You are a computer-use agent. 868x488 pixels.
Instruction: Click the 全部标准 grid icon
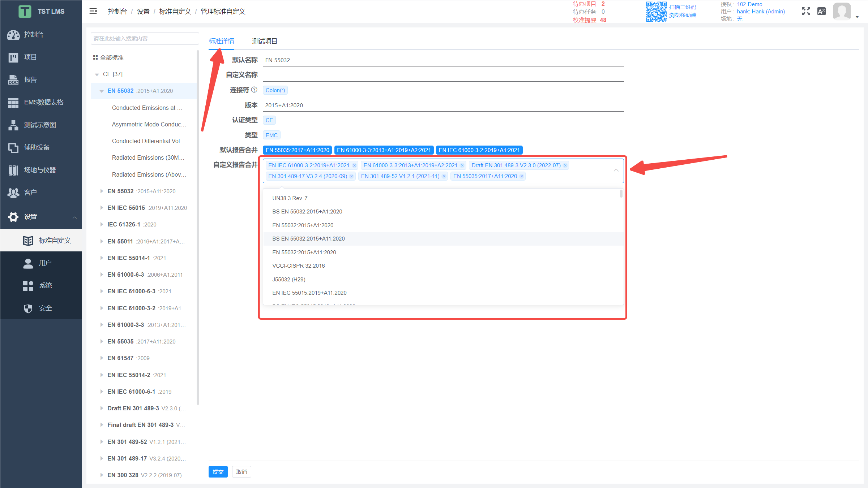95,57
